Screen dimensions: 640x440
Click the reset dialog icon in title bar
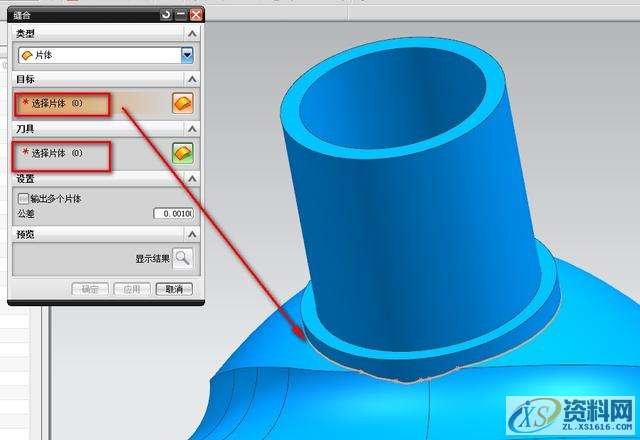click(165, 15)
